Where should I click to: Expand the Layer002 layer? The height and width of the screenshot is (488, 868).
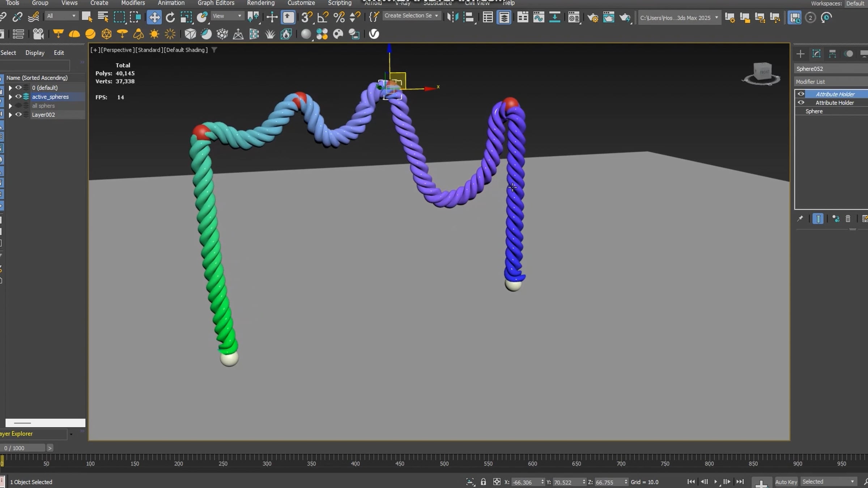coord(10,115)
